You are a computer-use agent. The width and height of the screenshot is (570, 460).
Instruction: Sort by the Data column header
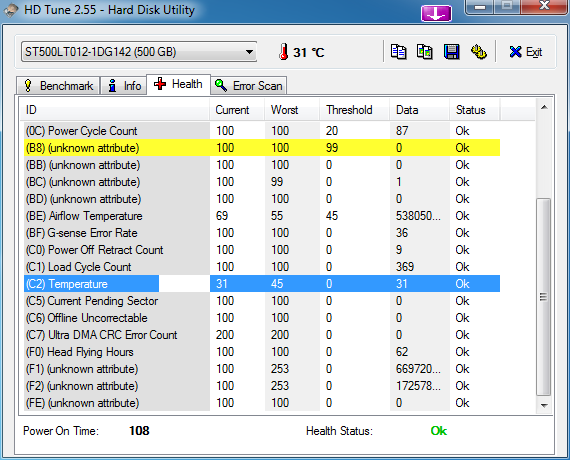click(x=420, y=110)
